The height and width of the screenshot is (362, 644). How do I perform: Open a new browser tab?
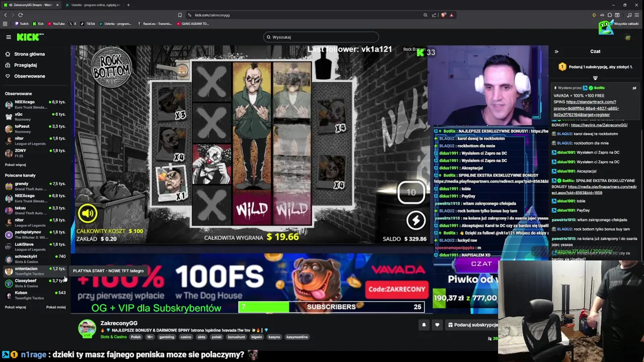coord(128,5)
